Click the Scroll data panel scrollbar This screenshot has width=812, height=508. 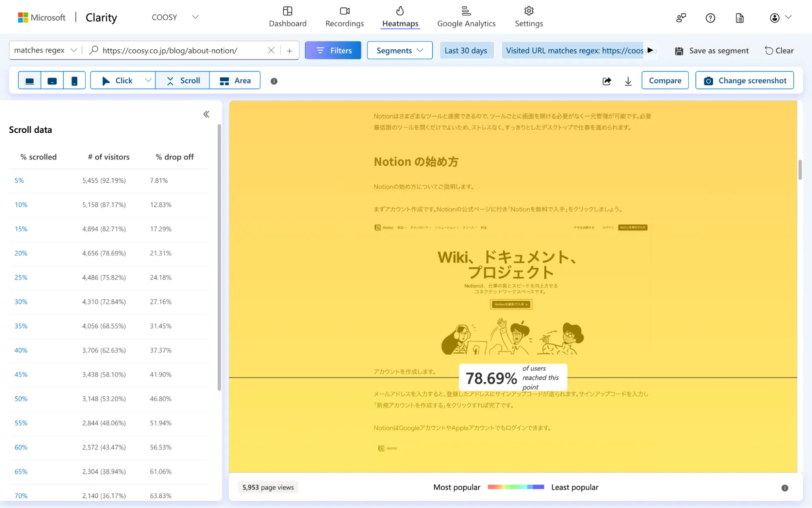tap(219, 258)
